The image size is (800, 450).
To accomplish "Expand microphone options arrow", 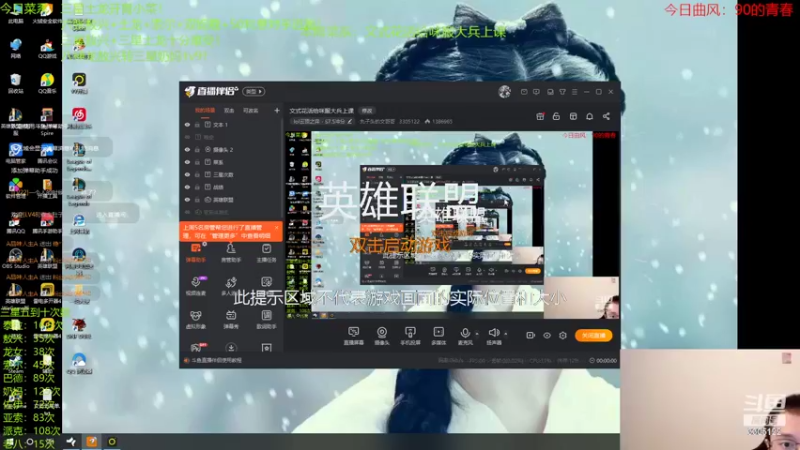I will coord(477,334).
